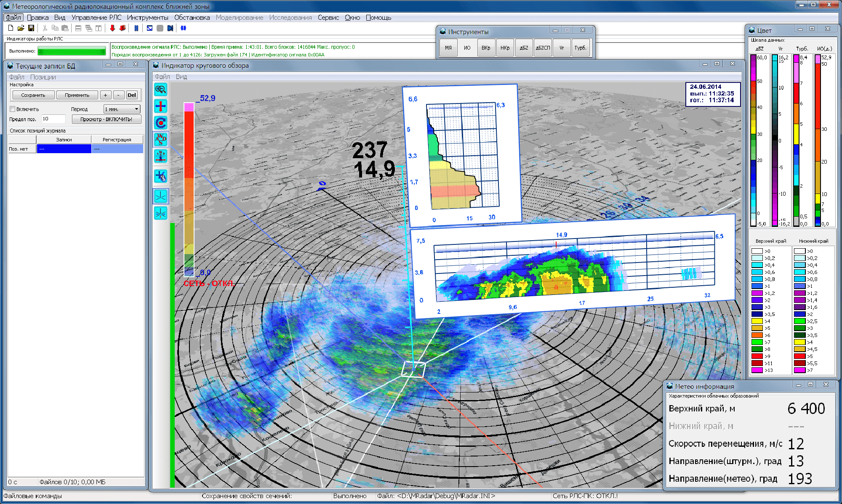The width and height of the screenshot is (842, 504).
Task: Select the zoom magnifier tool in radar view
Action: [x=161, y=89]
